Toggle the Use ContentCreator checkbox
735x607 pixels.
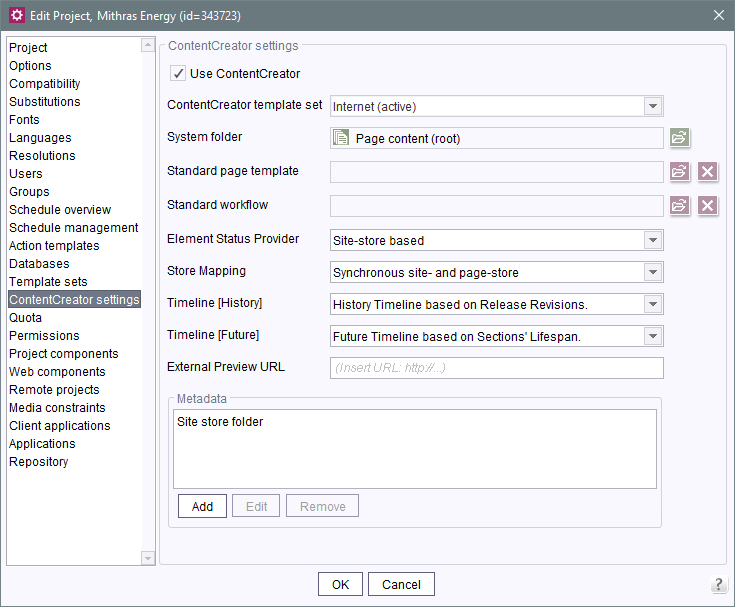178,74
